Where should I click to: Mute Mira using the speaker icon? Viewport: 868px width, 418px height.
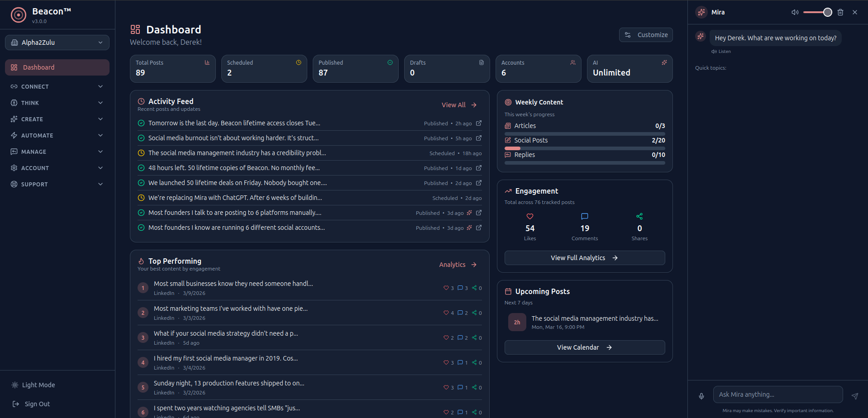click(x=795, y=12)
